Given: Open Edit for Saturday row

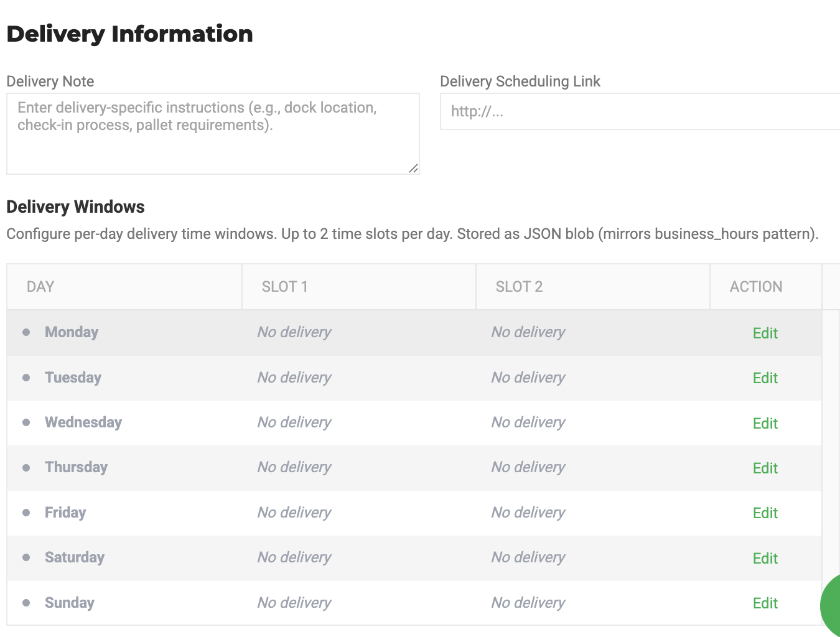Looking at the screenshot, I should point(765,558).
